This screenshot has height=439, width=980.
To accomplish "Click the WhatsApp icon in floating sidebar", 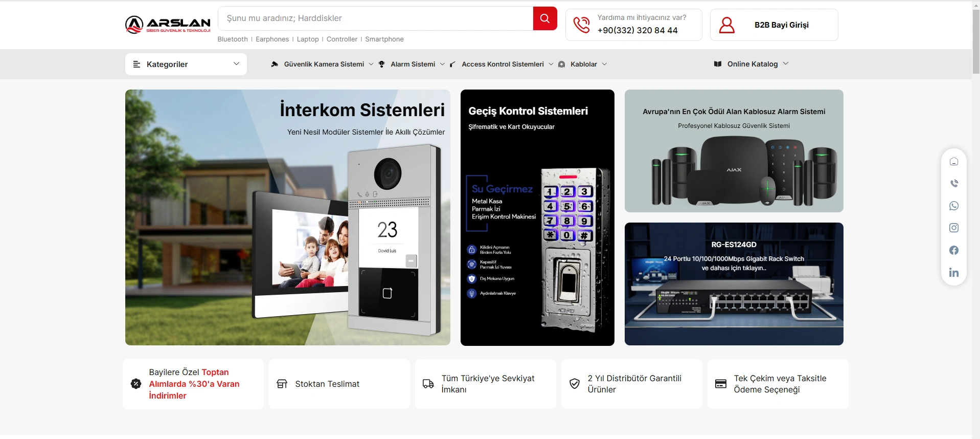I will pyautogui.click(x=953, y=206).
